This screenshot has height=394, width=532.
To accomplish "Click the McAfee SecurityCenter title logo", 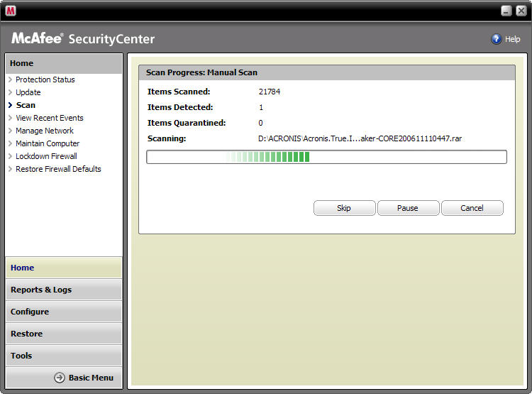I will click(x=83, y=38).
